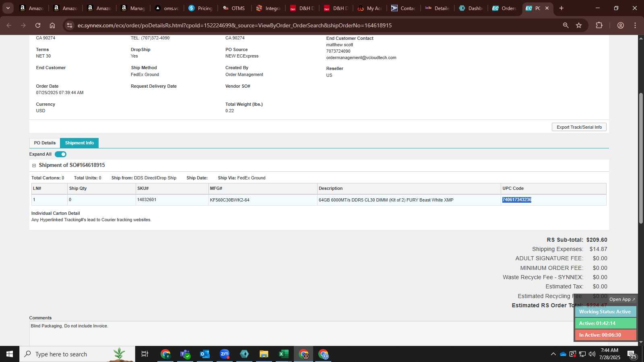
Task: Switch to the Pricing tab
Action: tap(200, 8)
